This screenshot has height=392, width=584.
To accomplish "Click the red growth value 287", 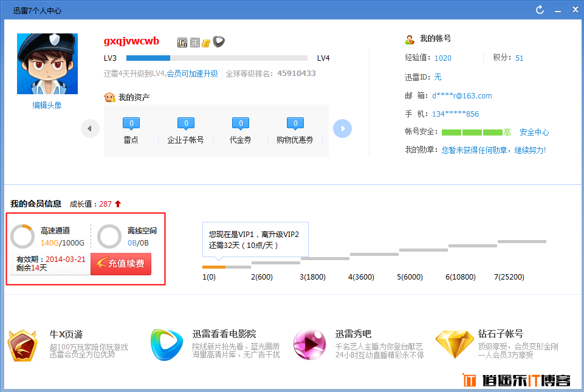I will [105, 204].
